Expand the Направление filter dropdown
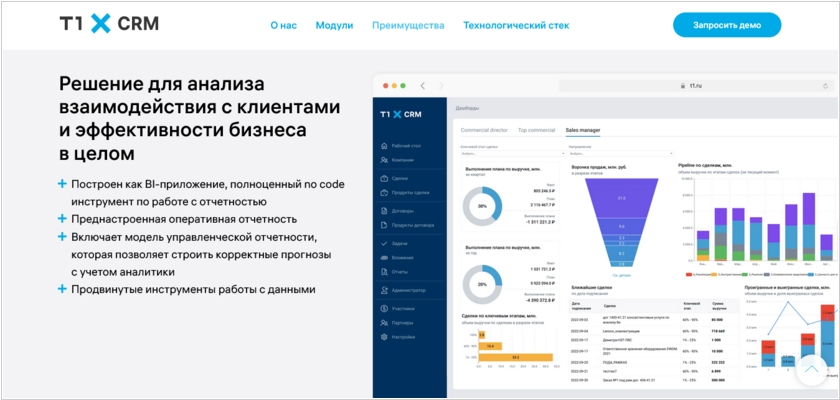 tap(620, 154)
